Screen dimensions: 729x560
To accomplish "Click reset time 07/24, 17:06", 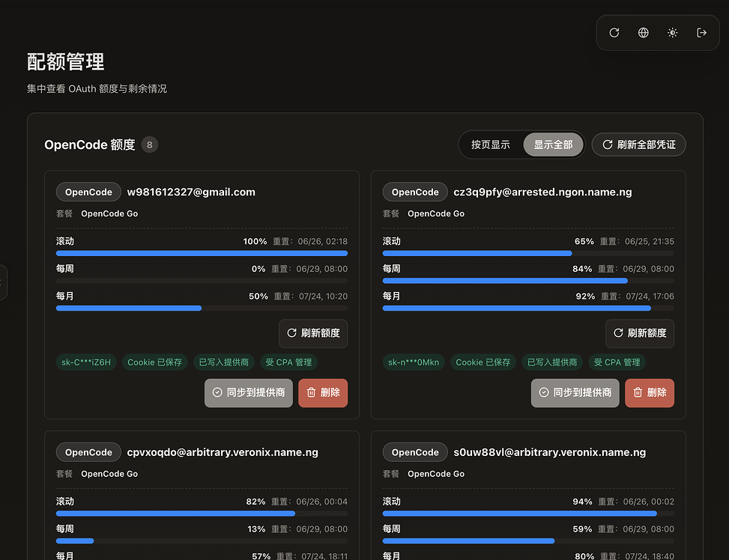I will click(650, 296).
